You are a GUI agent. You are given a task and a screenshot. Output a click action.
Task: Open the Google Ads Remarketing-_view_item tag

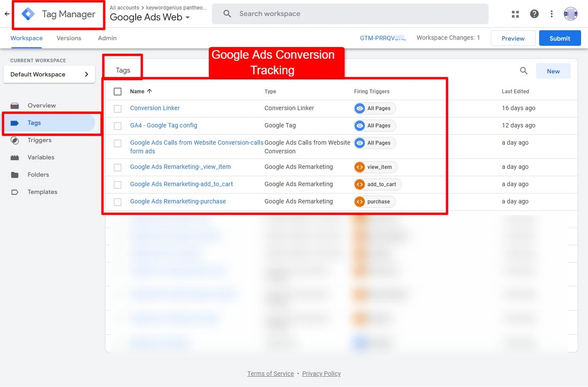pos(180,167)
